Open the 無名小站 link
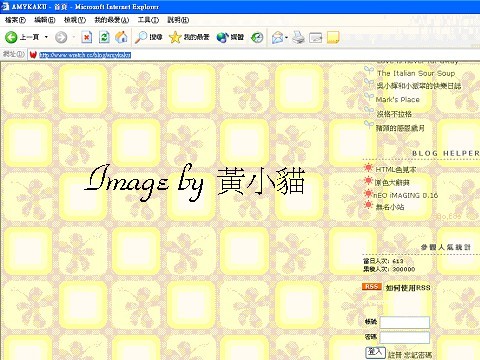Screen dimensions: 480x360 (x=390, y=207)
